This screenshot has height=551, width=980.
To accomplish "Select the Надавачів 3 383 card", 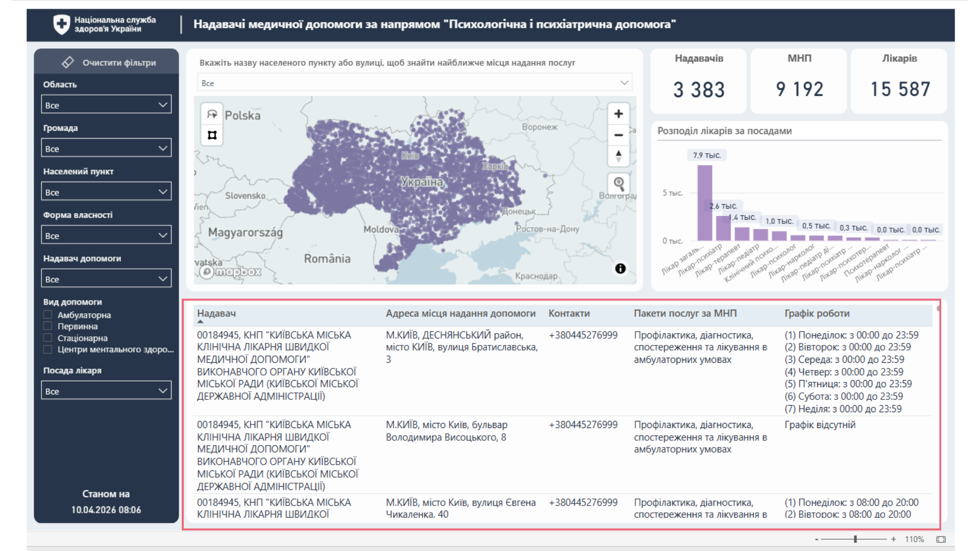I will click(699, 81).
